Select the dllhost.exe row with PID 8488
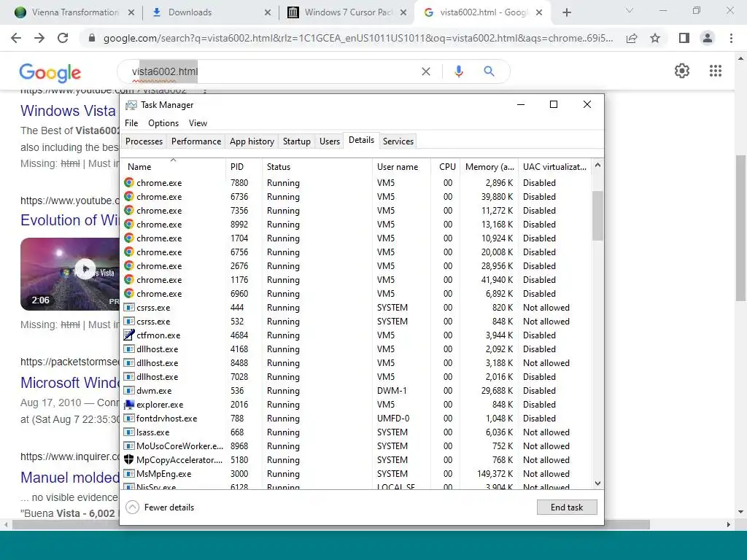 pos(356,362)
